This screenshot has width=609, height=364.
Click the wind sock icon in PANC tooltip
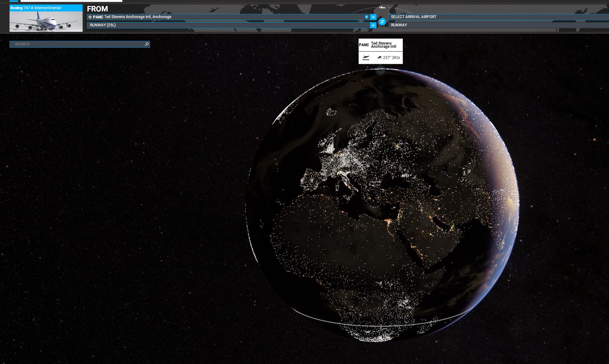(x=379, y=57)
